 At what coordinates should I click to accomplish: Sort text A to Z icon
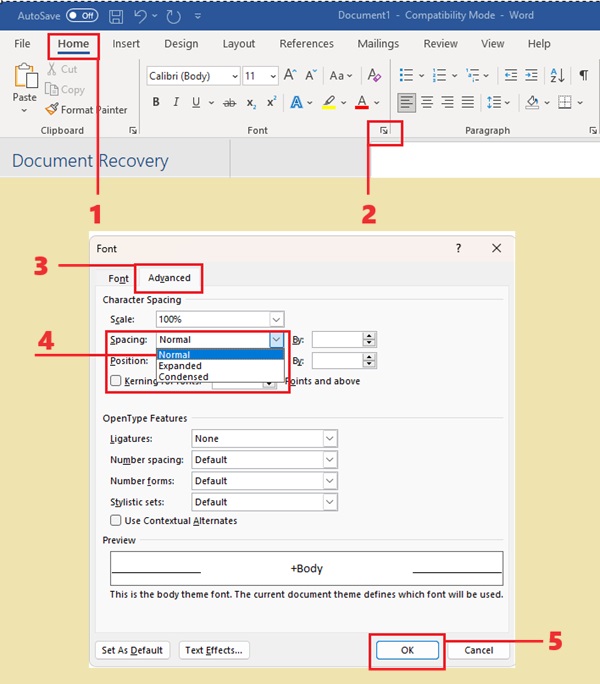pyautogui.click(x=557, y=75)
